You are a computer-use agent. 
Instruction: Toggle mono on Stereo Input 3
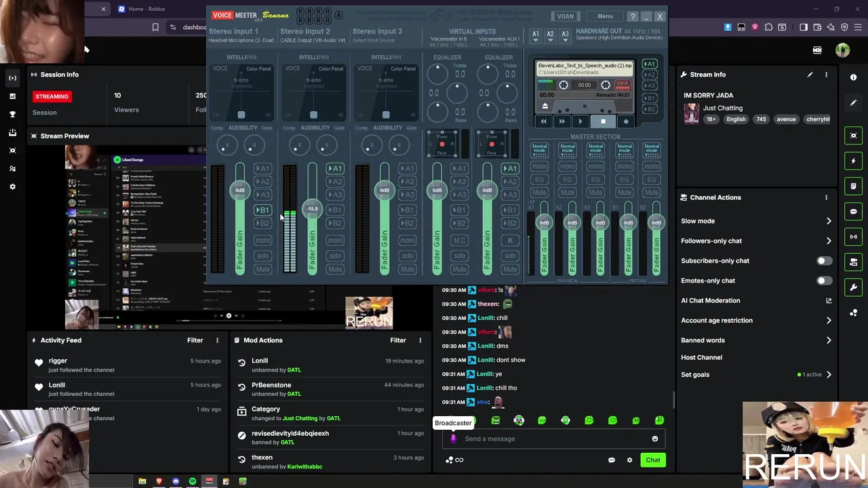408,240
